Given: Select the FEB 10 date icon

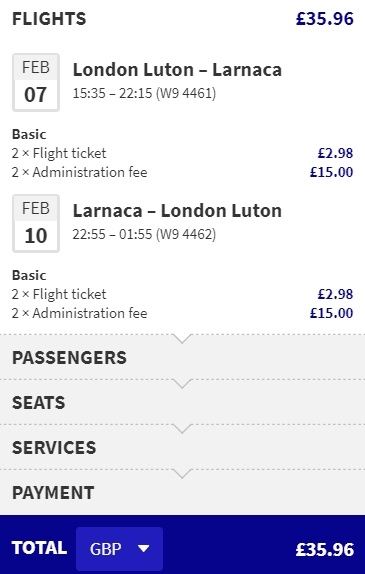Looking at the screenshot, I should click(36, 223).
